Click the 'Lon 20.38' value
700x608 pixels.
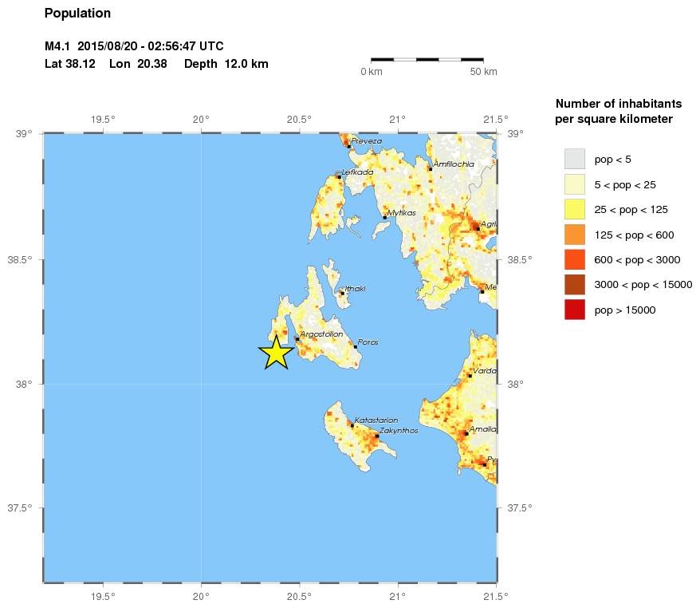[x=139, y=64]
